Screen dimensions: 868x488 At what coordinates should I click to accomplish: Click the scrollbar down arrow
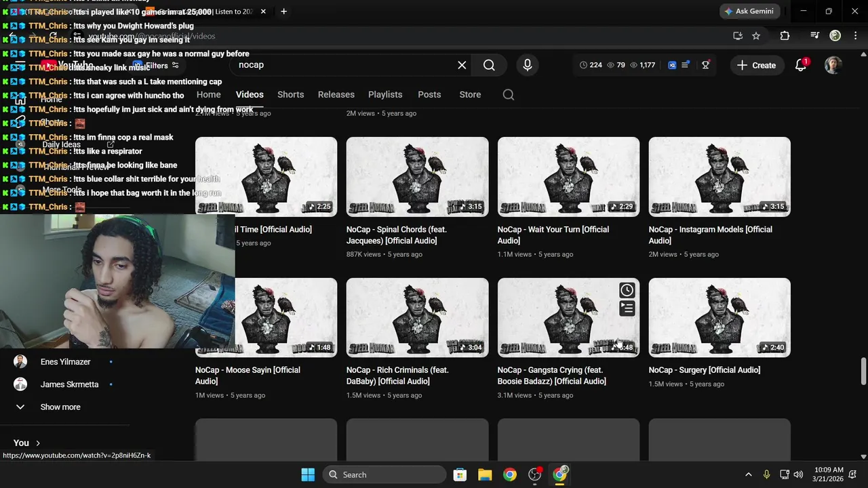[x=863, y=457]
